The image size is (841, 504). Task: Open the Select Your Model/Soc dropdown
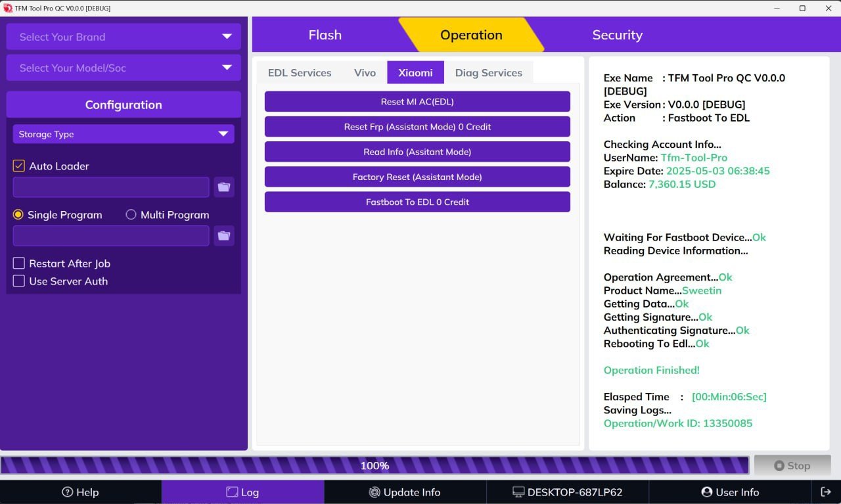[x=124, y=68]
